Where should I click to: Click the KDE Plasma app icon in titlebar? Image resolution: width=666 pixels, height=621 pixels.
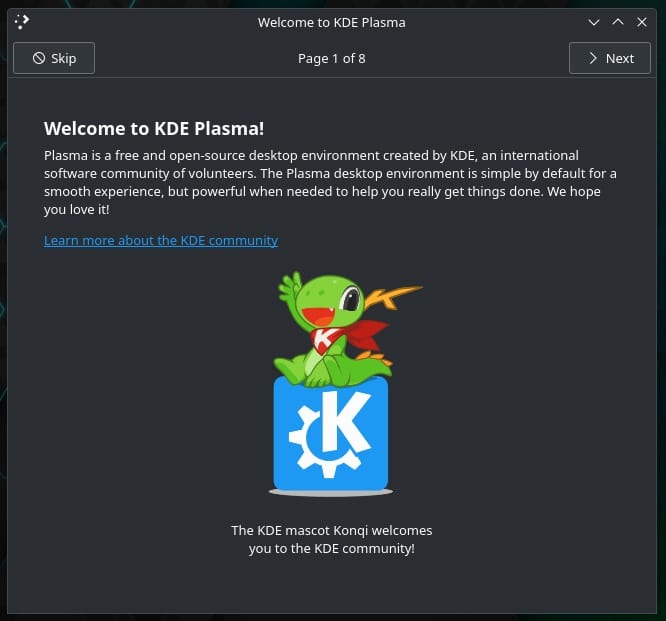pyautogui.click(x=22, y=22)
